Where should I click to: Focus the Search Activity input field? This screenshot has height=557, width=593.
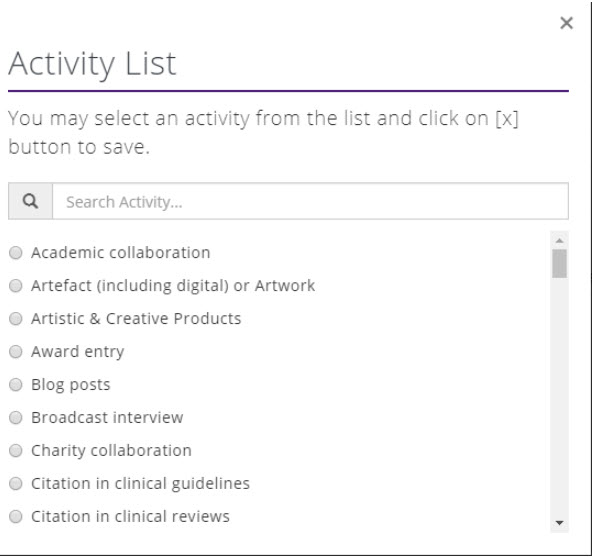click(310, 201)
